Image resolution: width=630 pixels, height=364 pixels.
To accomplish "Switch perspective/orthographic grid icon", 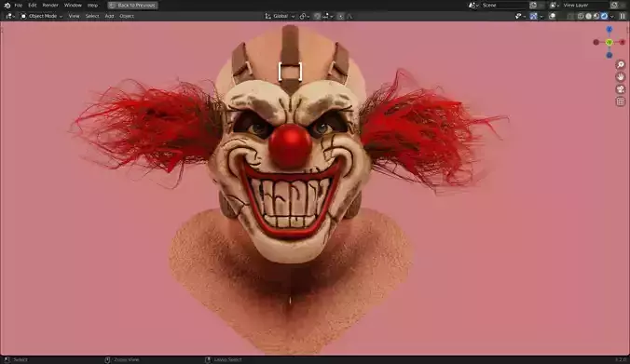I will point(621,101).
